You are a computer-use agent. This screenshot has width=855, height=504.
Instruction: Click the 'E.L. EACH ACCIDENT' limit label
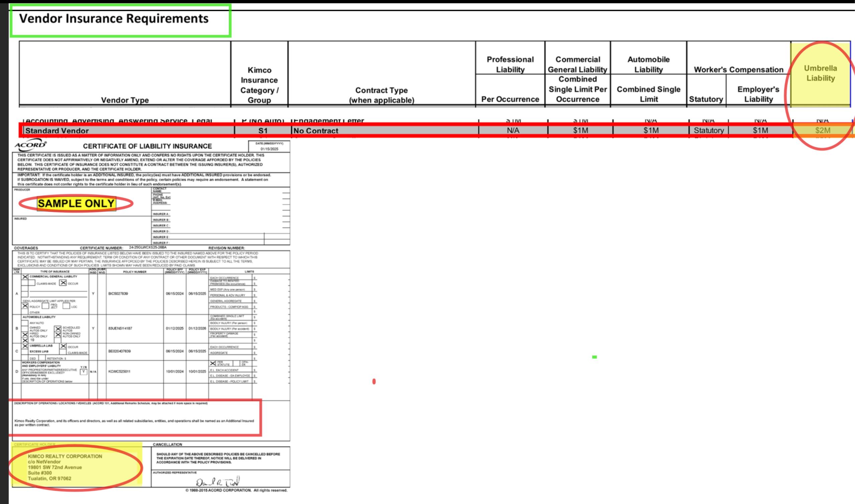[224, 370]
